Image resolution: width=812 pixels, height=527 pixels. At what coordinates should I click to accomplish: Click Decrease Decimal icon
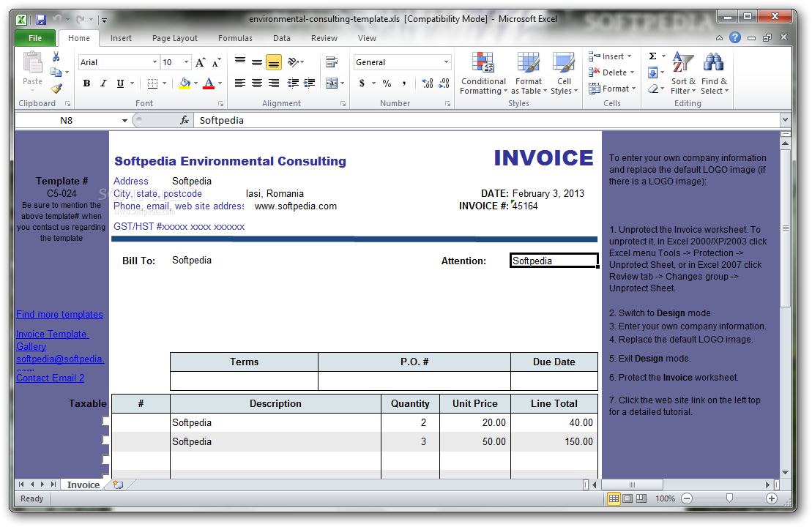tap(444, 83)
